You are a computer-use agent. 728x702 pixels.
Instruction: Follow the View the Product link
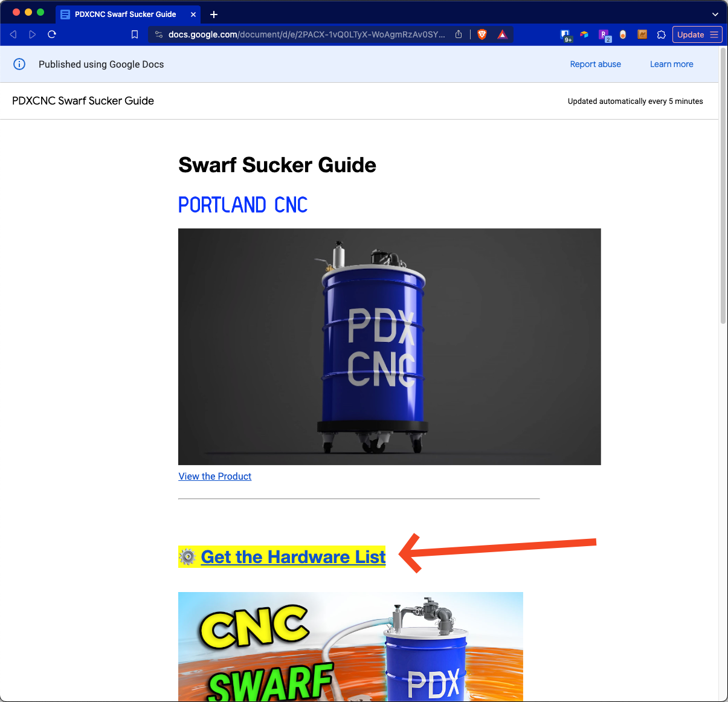tap(215, 477)
